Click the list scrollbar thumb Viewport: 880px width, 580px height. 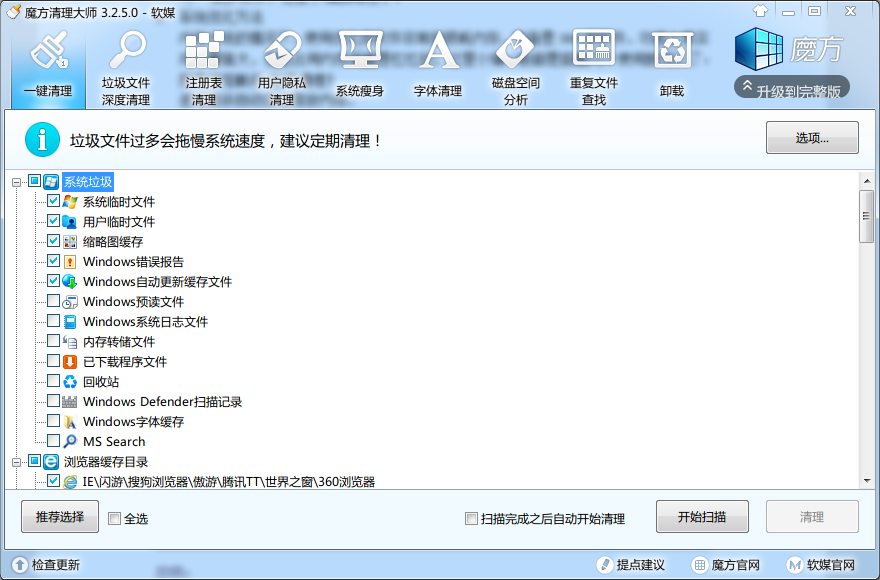coord(867,216)
